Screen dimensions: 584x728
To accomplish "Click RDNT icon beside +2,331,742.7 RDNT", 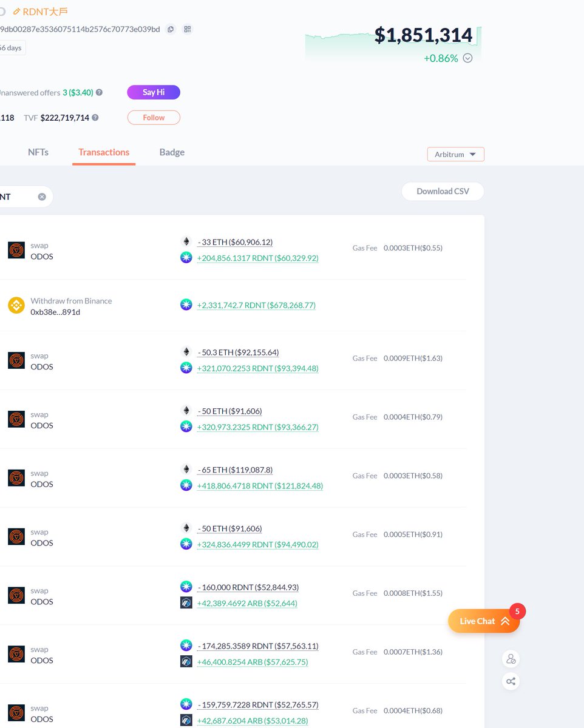I will [186, 305].
